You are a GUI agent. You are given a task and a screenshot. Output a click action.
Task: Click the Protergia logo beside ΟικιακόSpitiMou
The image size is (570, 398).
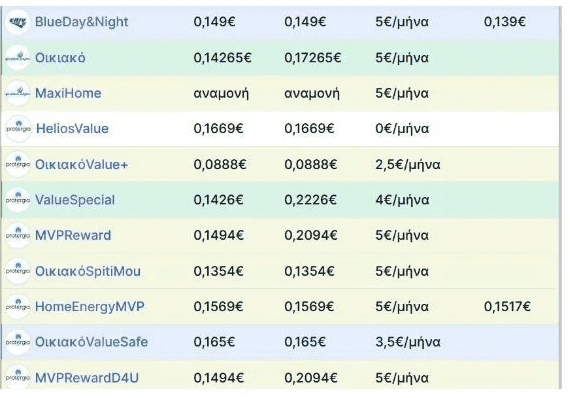tap(17, 271)
